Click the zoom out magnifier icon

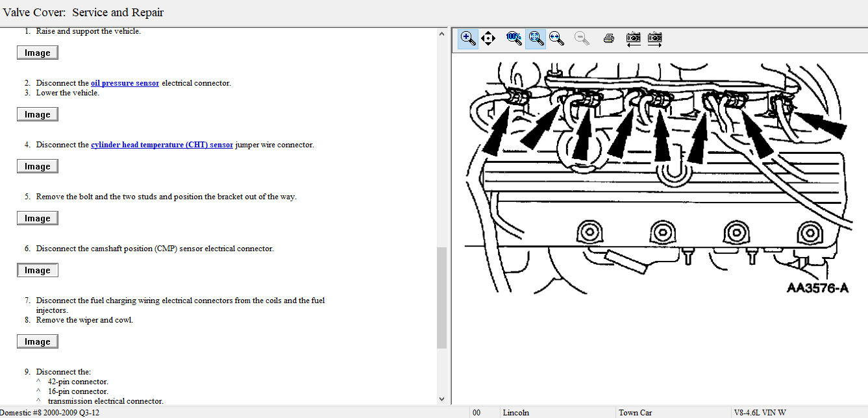click(582, 38)
